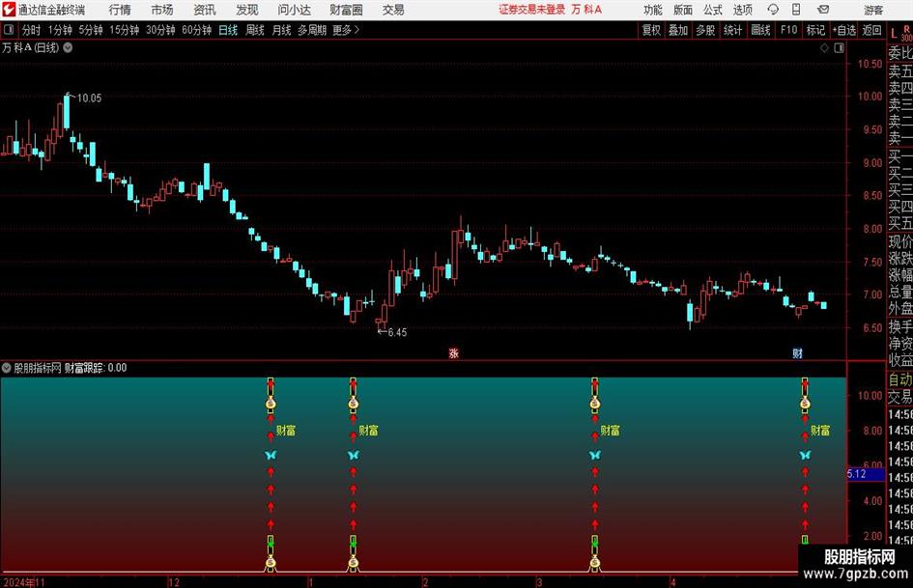Switch to the 30分钟 period tab
The image size is (913, 588).
tap(160, 30)
